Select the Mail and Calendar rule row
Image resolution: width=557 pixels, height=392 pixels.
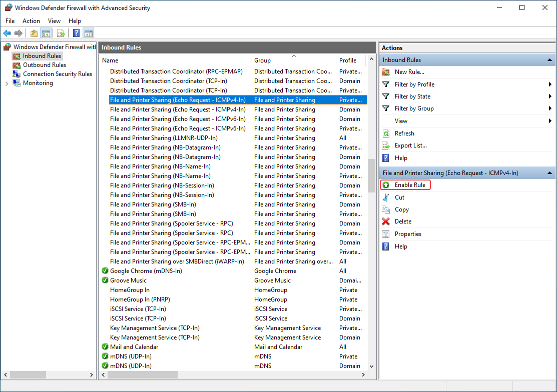click(x=233, y=347)
